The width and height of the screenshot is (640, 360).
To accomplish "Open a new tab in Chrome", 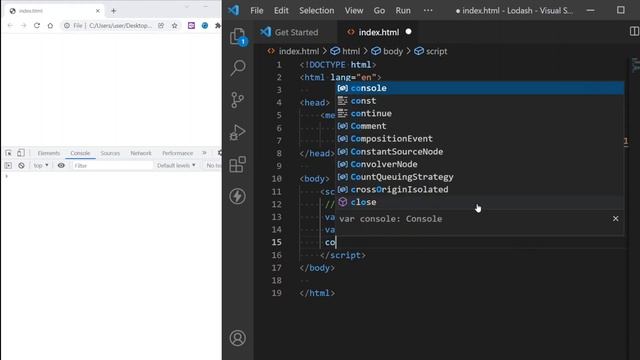I will 113,11.
